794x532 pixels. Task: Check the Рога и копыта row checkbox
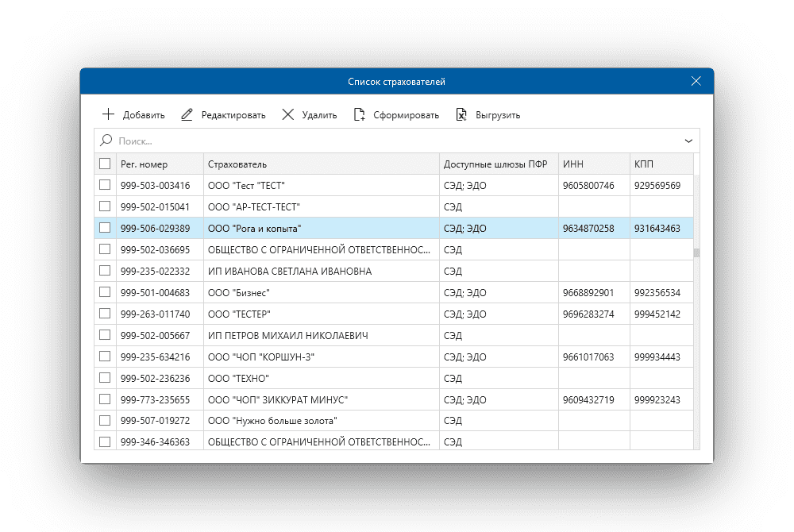click(105, 228)
